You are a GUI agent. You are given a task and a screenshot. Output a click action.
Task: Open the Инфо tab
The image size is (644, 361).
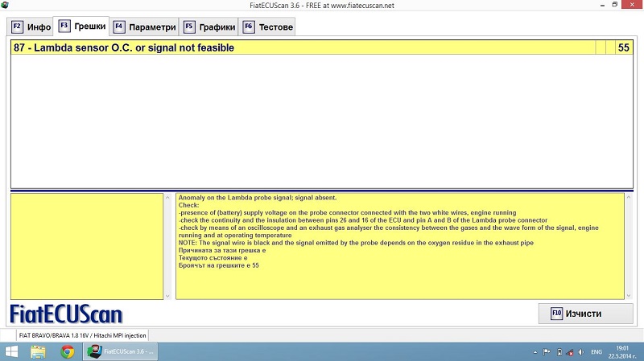point(31,27)
